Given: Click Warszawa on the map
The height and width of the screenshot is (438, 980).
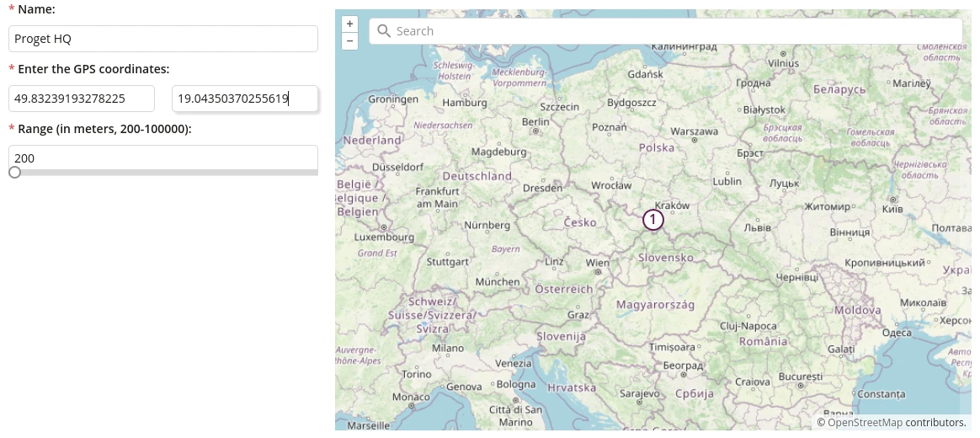Looking at the screenshot, I should tap(694, 132).
